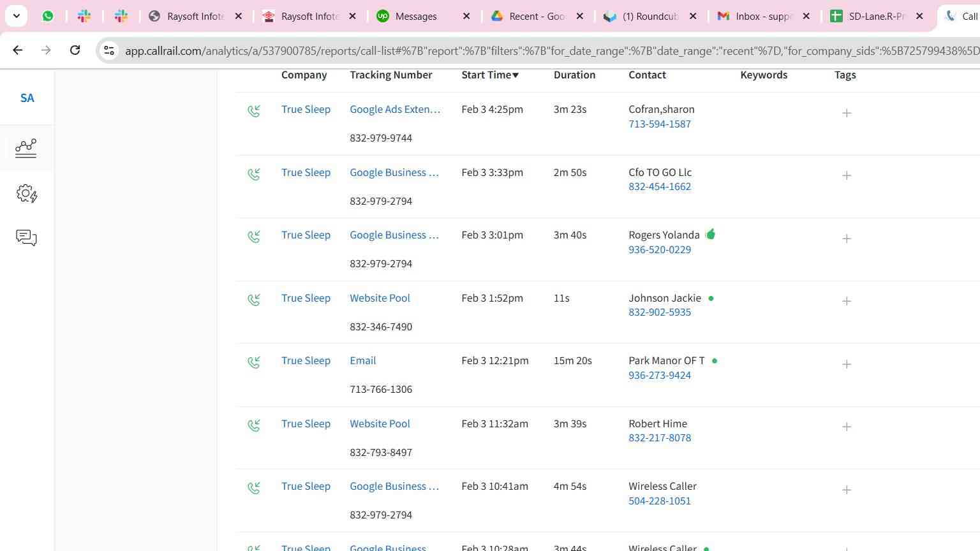Switch to the Gmail Inbox tab
Viewport: 980px width, 551px height.
point(756,16)
